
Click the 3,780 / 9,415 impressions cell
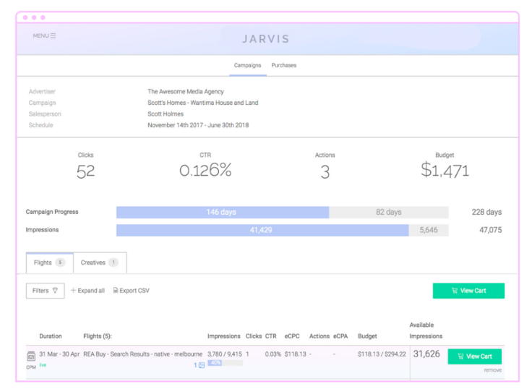(x=225, y=354)
